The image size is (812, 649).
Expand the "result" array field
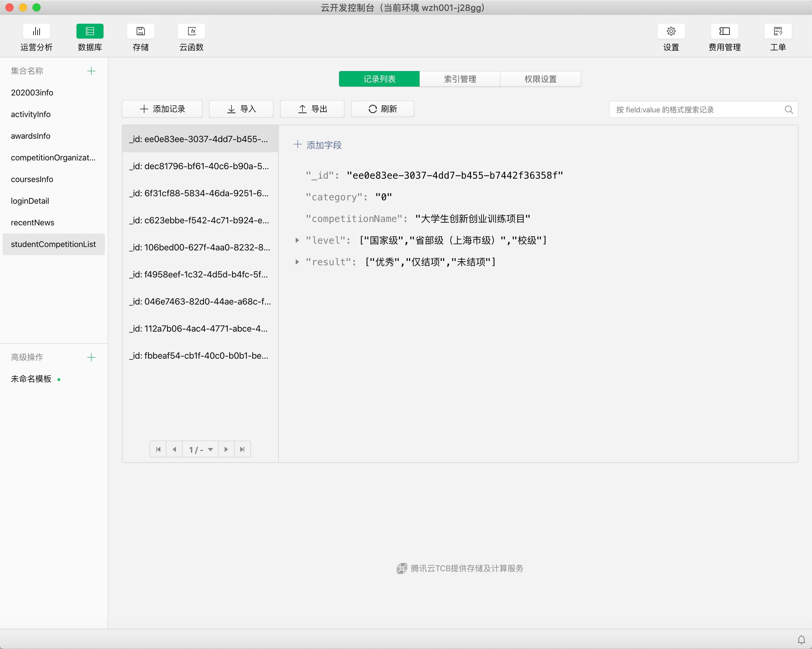tap(297, 262)
